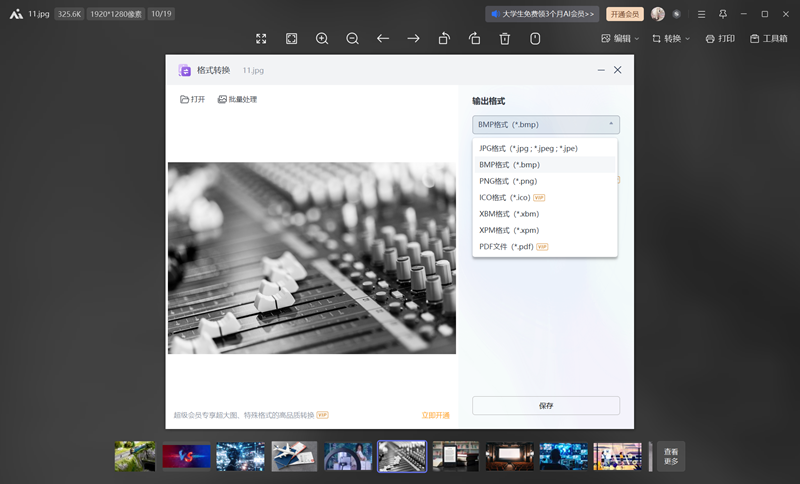Viewport: 800px width, 484px height.
Task: Select PNG格式 from the format list
Action: tap(508, 181)
